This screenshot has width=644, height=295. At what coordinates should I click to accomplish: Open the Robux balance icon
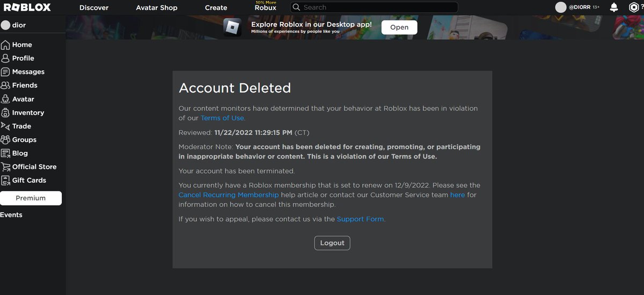pos(633,8)
